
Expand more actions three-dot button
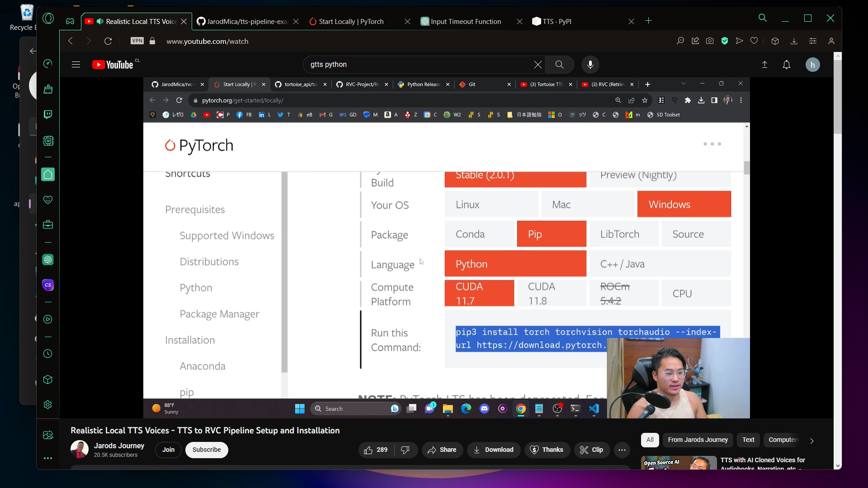pos(622,450)
